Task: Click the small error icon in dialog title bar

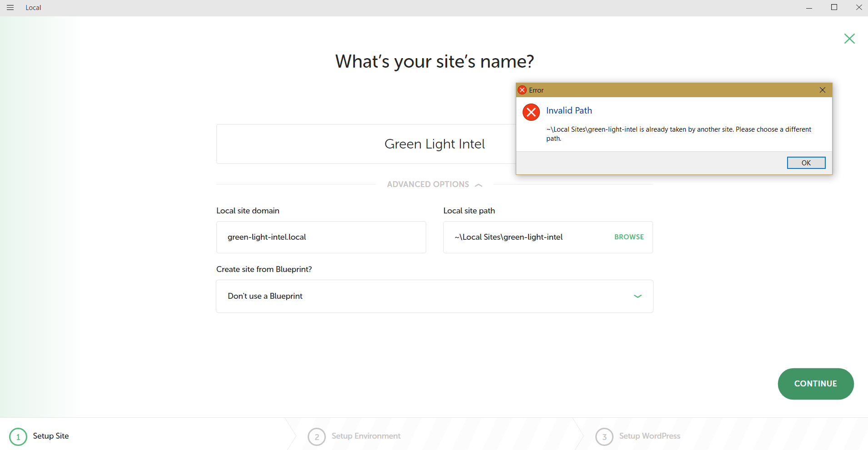Action: pos(522,90)
